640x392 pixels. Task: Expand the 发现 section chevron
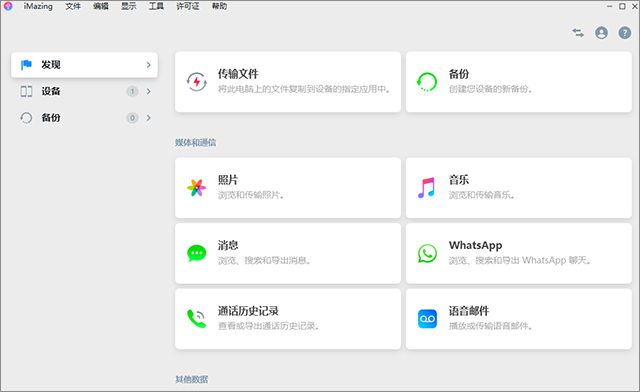[149, 65]
